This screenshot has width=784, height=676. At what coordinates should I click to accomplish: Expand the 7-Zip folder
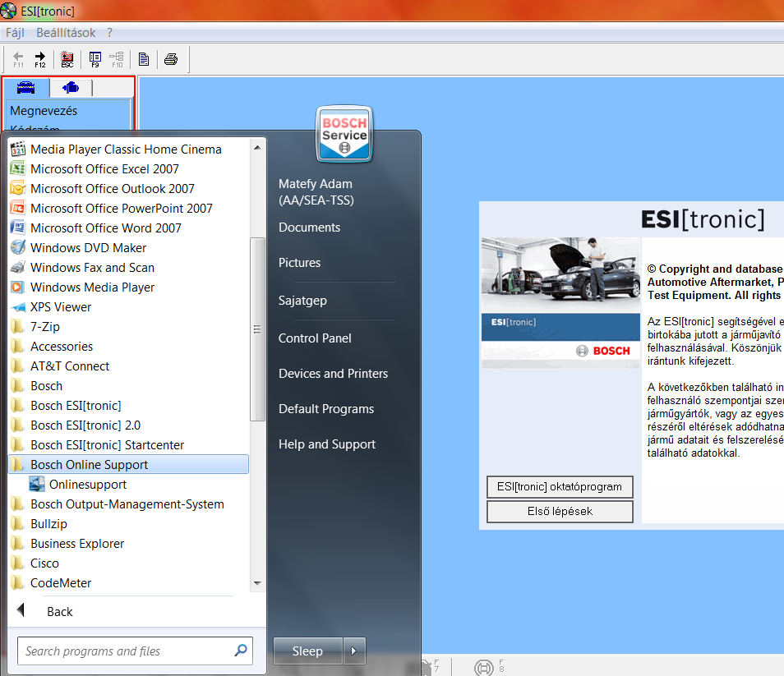tap(128, 327)
